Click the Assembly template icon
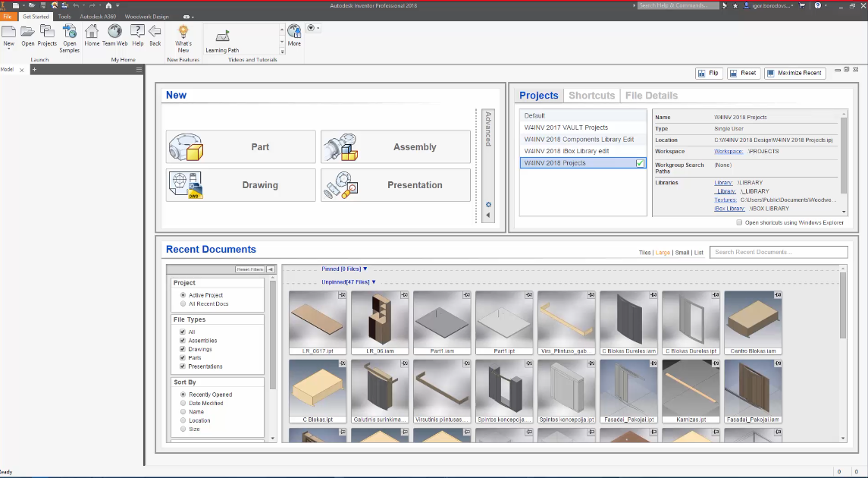Viewport: 868px width, 478px height. click(x=341, y=146)
